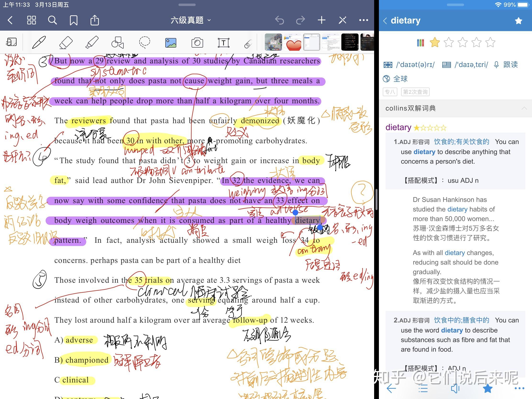The height and width of the screenshot is (399, 532).
Task: Open the 六级真题 title dropdown
Action: [190, 20]
